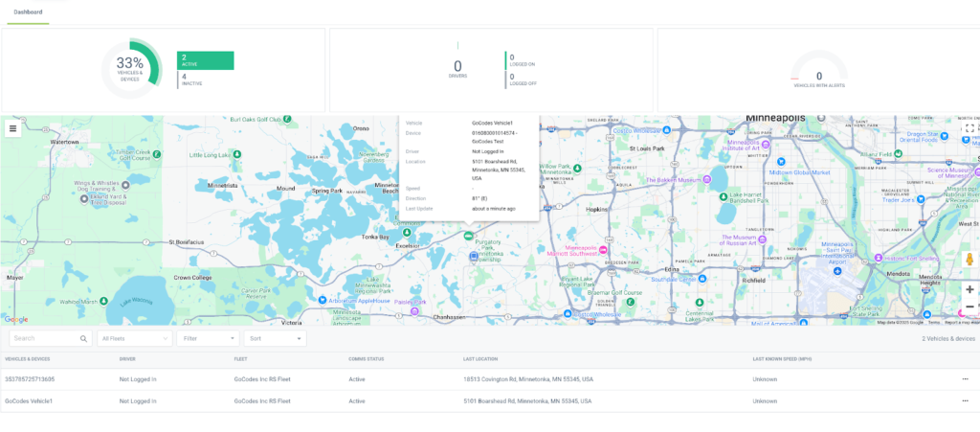This screenshot has height=432, width=980.
Task: Select Willow Park map pin
Action: tap(578, 169)
